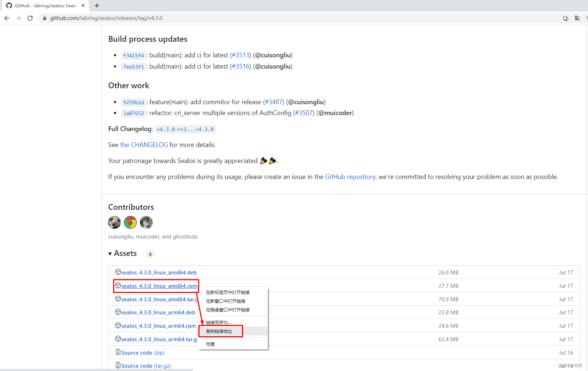Click the 70.9 MB size text
588x371 pixels.
[448, 299]
